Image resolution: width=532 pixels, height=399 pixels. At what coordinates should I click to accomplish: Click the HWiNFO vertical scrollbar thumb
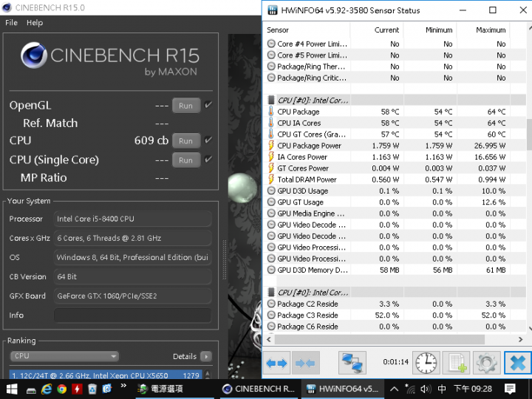point(529,134)
